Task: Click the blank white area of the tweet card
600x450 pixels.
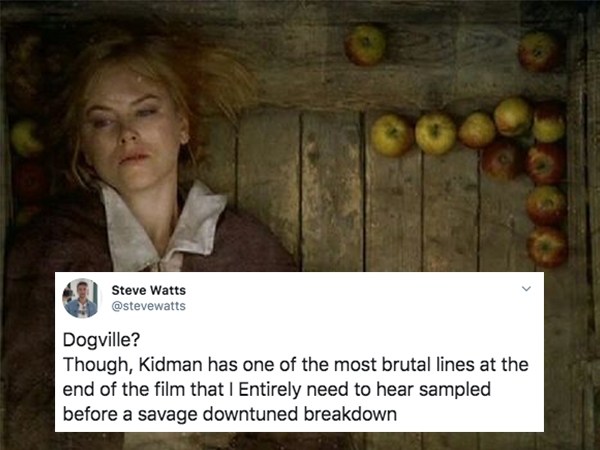Action: coord(344,306)
